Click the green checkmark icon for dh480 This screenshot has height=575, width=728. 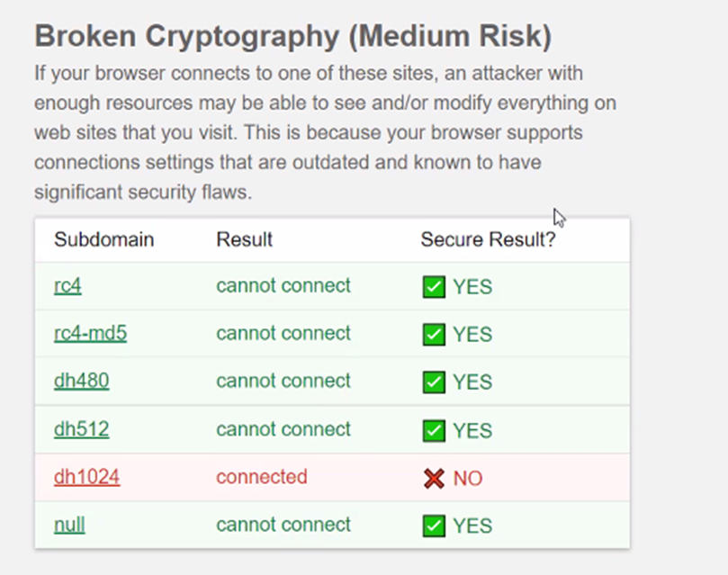click(433, 381)
